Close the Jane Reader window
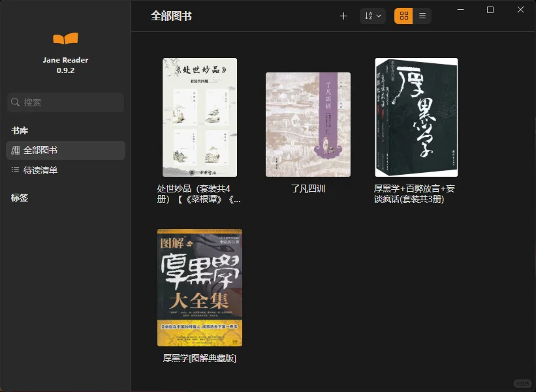The width and height of the screenshot is (536, 392). click(520, 10)
